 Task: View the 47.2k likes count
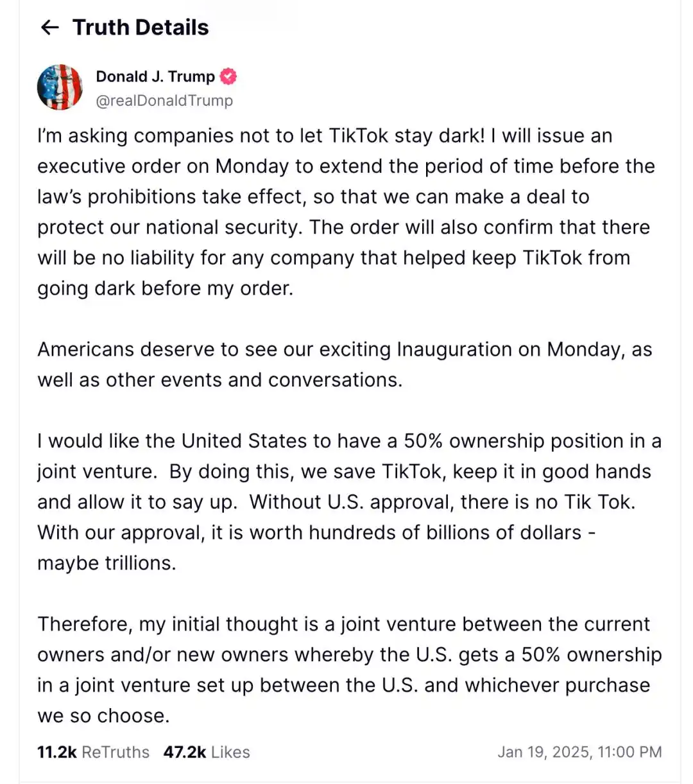point(184,752)
